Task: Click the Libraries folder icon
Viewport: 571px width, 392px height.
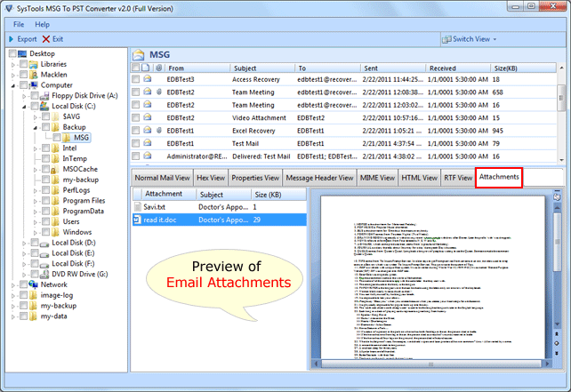Action: click(x=34, y=64)
